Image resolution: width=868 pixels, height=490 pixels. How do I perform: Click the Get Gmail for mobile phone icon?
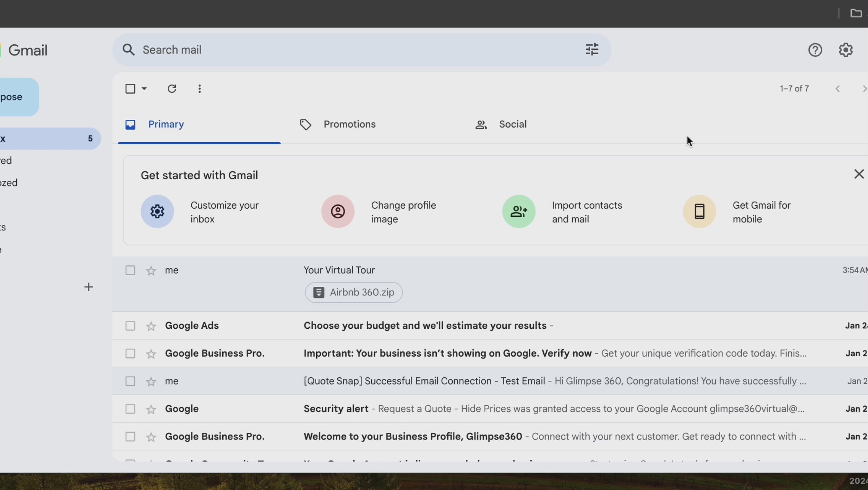[699, 211]
